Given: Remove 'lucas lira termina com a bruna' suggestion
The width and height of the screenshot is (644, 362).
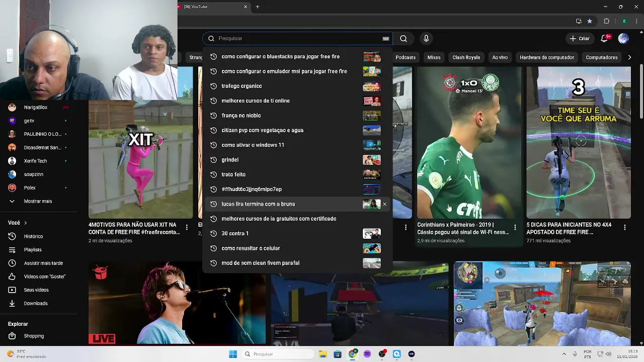Looking at the screenshot, I should [x=385, y=204].
